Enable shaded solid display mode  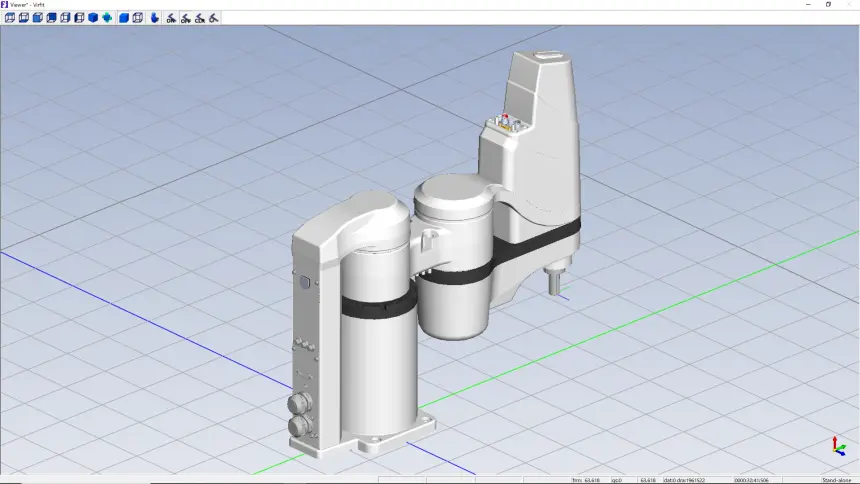125,18
